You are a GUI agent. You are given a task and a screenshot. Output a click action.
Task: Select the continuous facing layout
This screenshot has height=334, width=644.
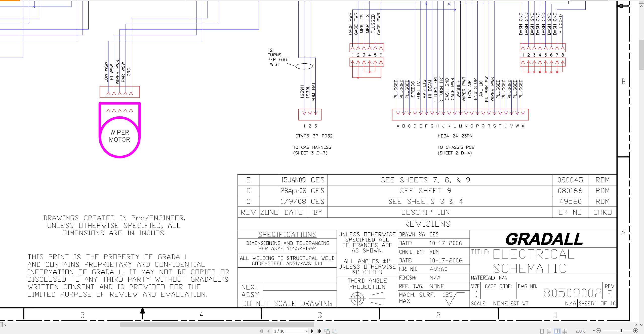[x=565, y=331]
